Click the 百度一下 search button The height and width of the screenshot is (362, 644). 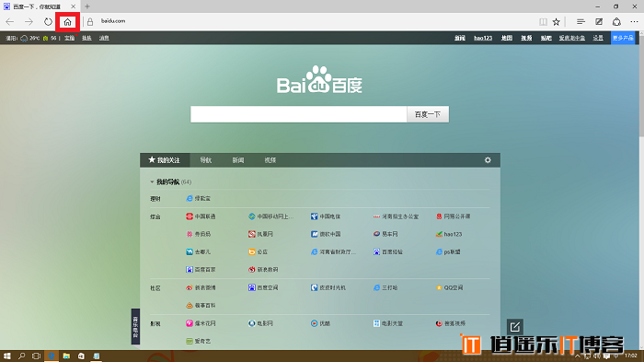428,114
